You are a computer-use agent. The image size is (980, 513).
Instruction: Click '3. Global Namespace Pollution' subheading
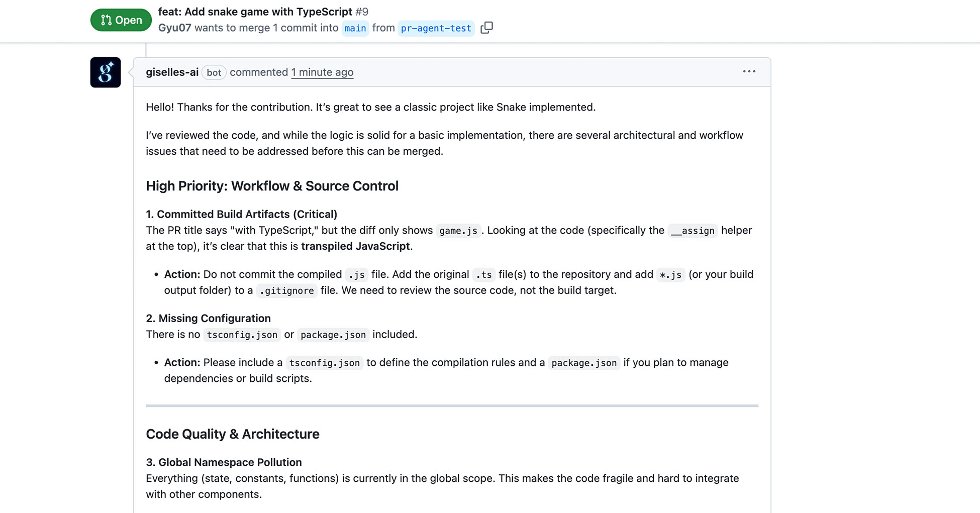224,462
